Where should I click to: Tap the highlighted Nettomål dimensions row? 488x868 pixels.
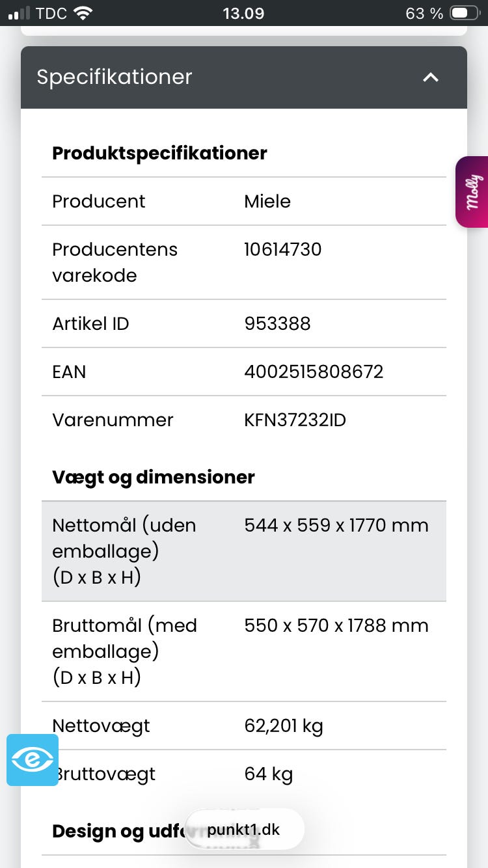244,551
